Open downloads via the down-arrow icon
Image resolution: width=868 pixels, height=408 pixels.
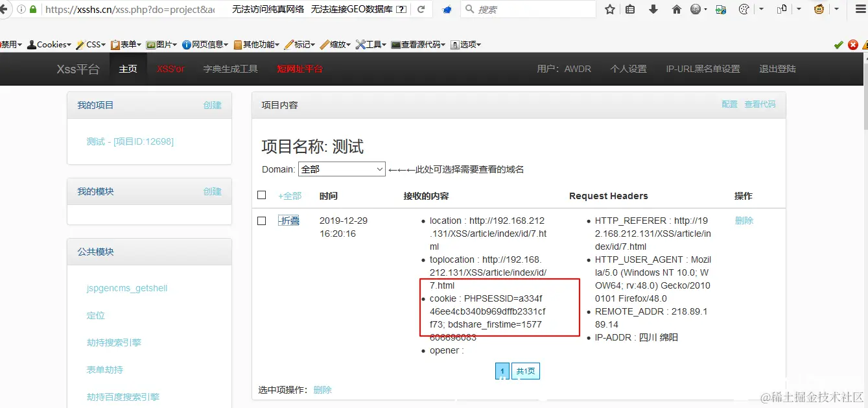653,9
